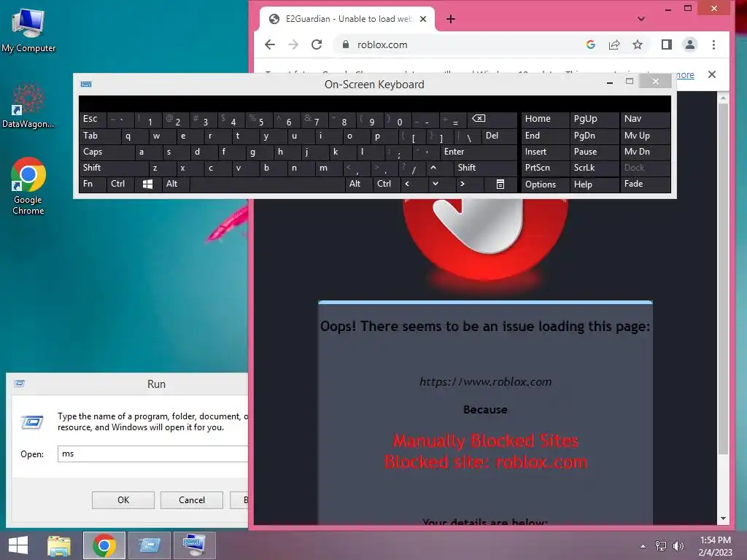Bookmark this page with the star icon
Viewport: 747px width, 560px height.
click(638, 44)
